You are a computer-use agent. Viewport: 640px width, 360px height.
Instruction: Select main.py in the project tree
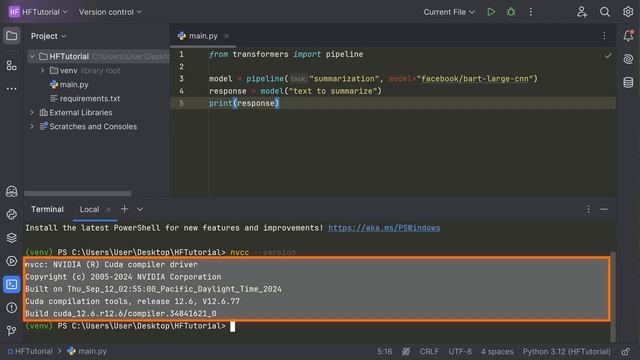(x=69, y=84)
